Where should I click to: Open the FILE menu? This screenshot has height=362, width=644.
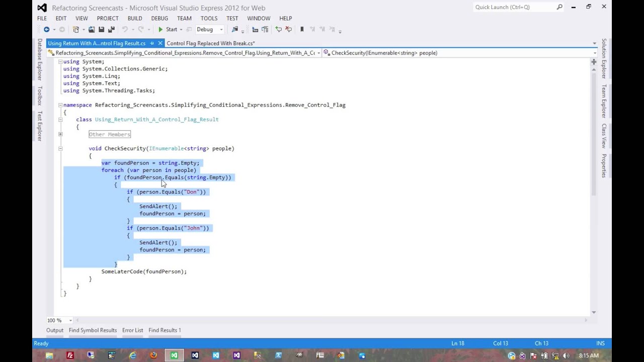pos(42,18)
